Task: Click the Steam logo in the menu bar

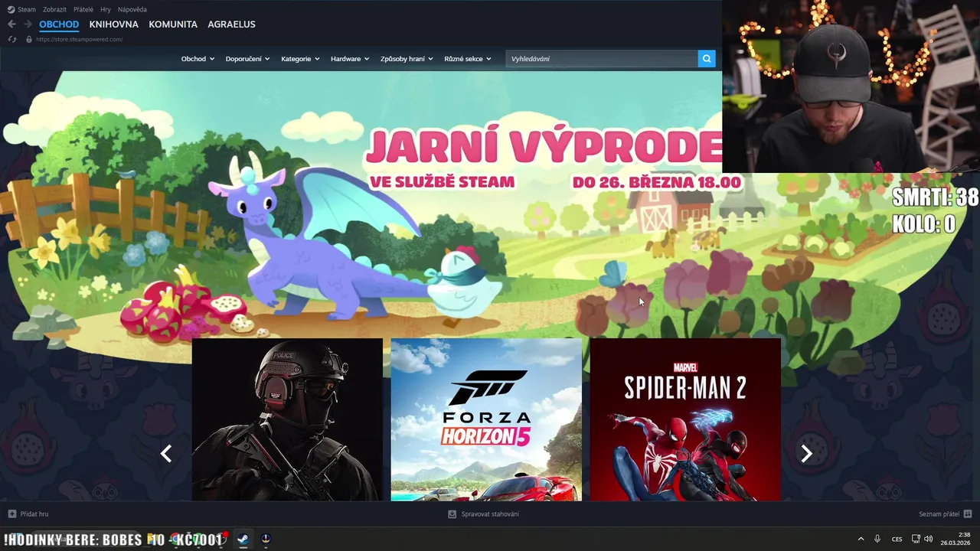Action: (11, 9)
